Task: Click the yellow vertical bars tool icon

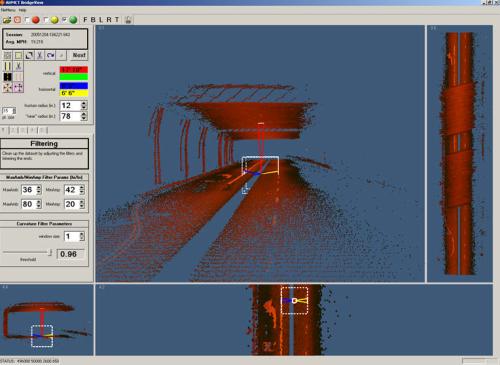Action: (x=7, y=66)
